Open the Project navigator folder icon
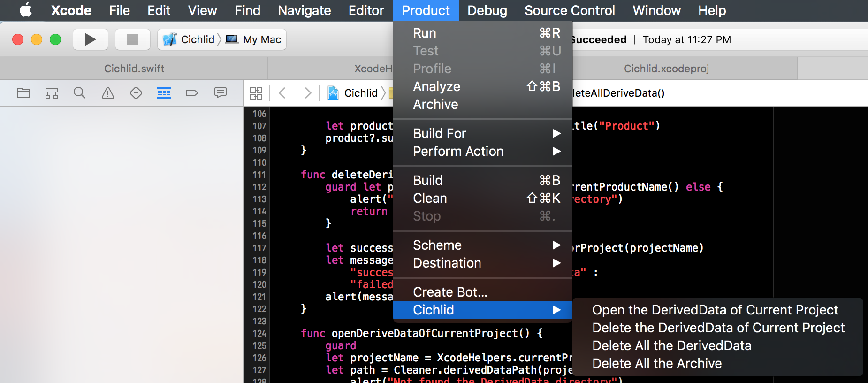Viewport: 868px width, 383px height. pyautogui.click(x=23, y=93)
